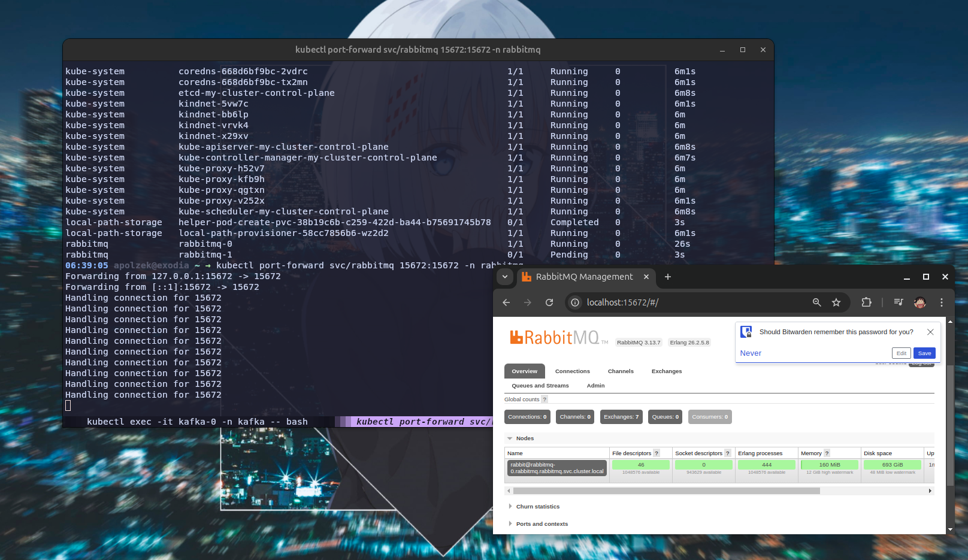The width and height of the screenshot is (968, 560).
Task: Go forward in the browser
Action: tap(528, 302)
